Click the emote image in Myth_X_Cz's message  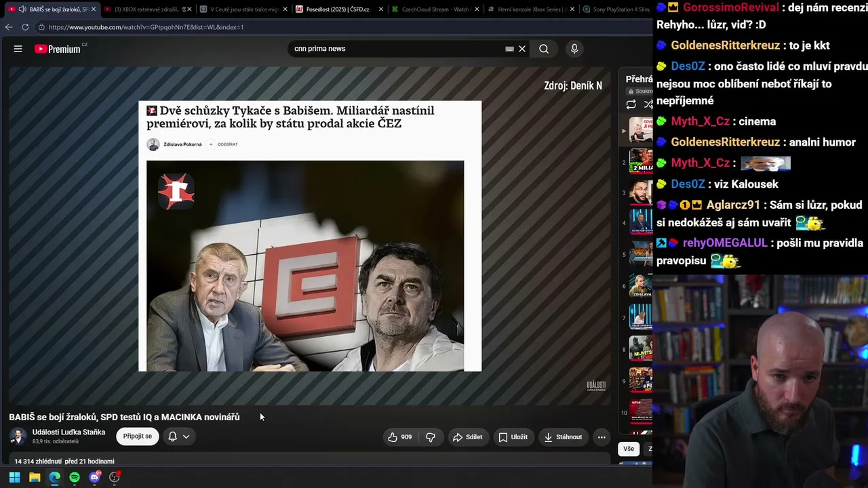(x=766, y=163)
